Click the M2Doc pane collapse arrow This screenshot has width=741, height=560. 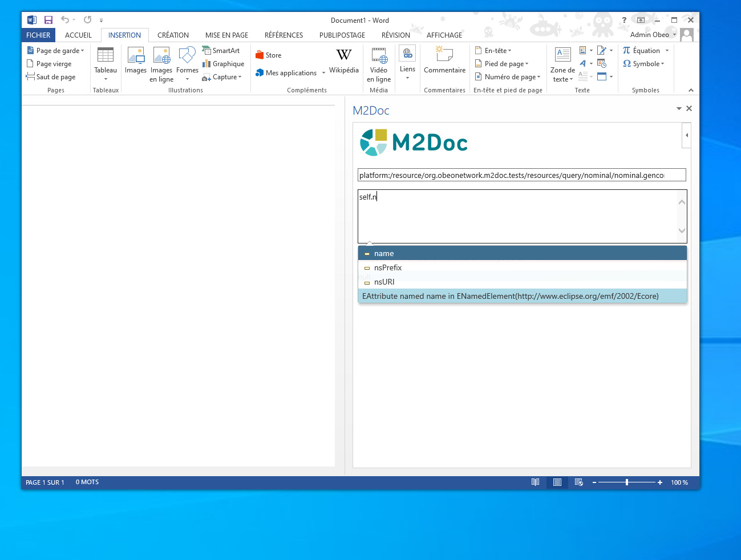[x=687, y=135]
